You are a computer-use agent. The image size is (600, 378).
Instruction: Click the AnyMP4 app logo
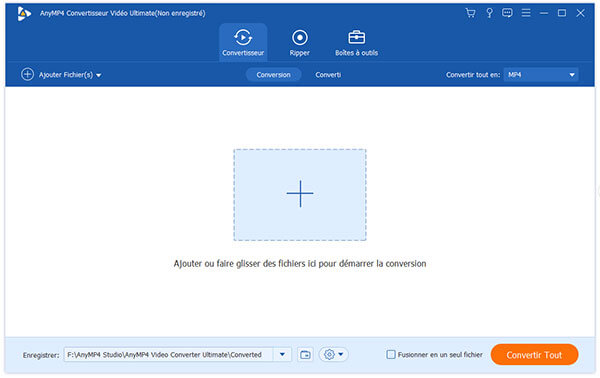pyautogui.click(x=24, y=13)
